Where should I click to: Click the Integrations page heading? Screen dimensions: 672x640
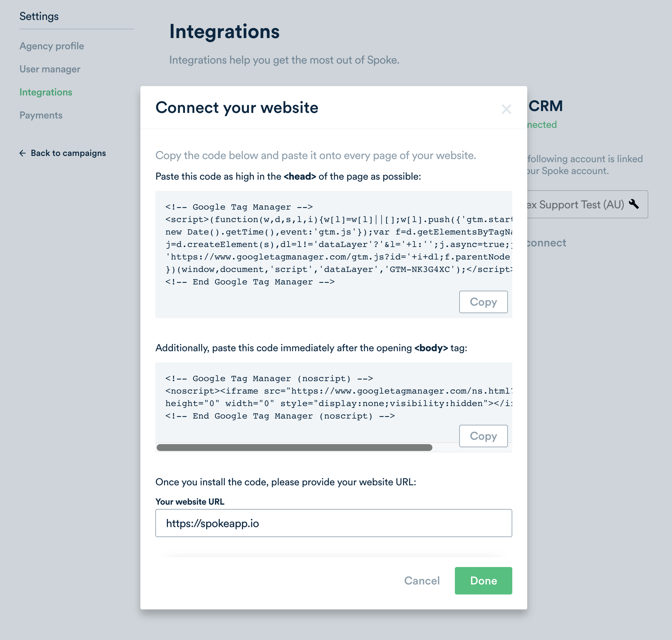[224, 32]
